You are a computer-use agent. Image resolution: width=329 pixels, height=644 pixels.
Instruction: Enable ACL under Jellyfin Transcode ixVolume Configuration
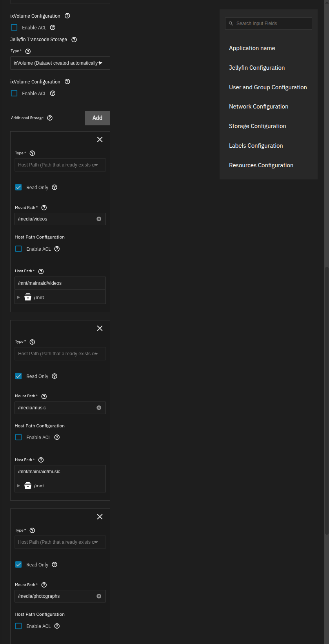point(14,93)
